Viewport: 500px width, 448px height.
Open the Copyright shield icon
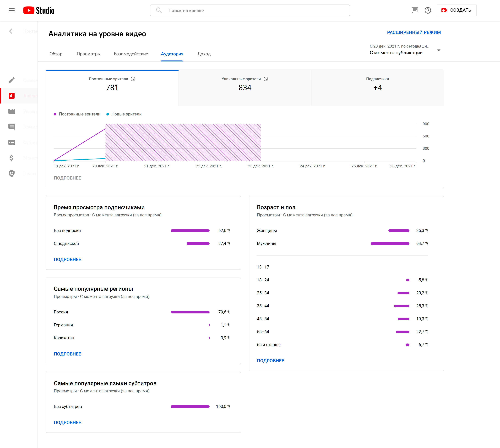(12, 173)
